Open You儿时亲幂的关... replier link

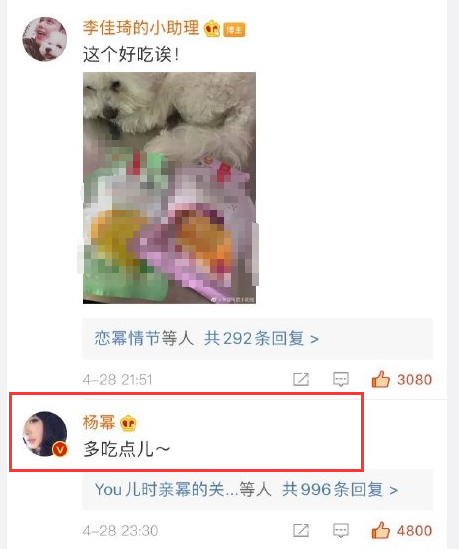pyautogui.click(x=167, y=489)
